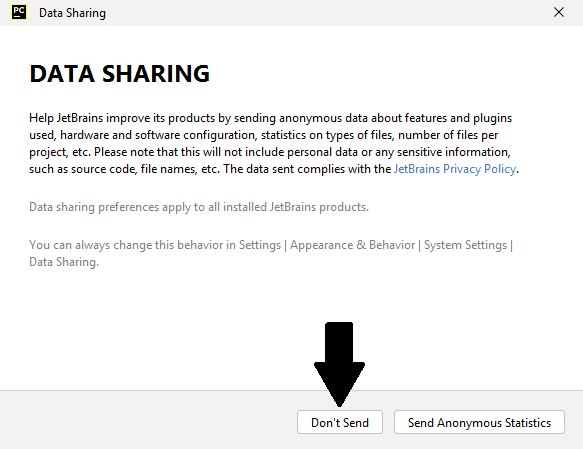Click the black arrow pointing down
This screenshot has width=583, height=449.
coord(339,364)
